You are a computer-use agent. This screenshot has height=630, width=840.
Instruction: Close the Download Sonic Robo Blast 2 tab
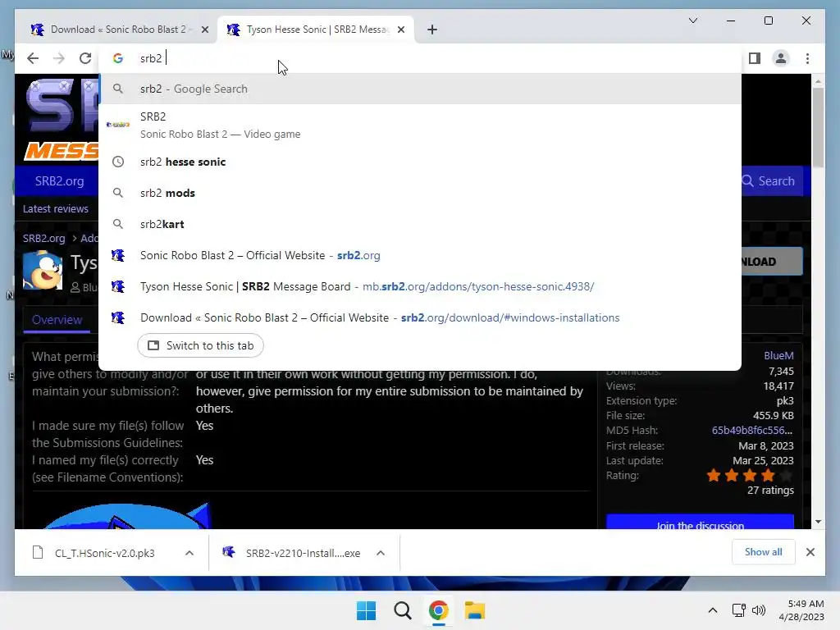pos(204,30)
